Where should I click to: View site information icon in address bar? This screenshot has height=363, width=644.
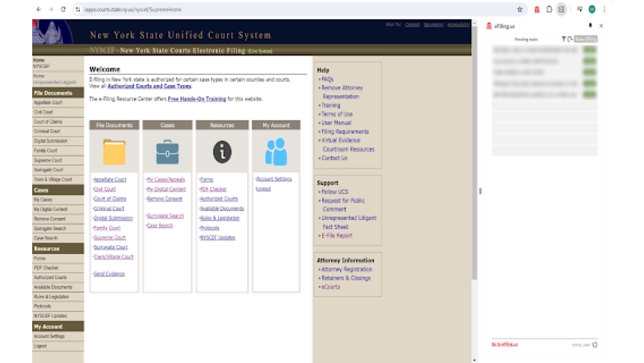(x=78, y=9)
